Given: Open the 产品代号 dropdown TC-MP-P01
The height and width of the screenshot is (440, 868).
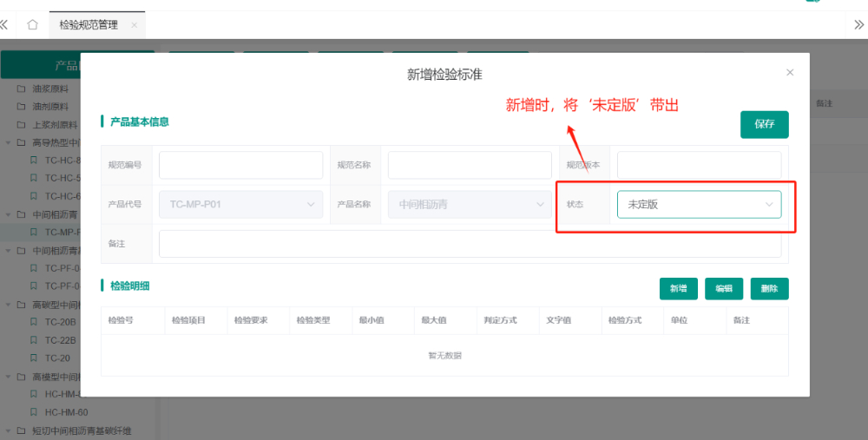Looking at the screenshot, I should pyautogui.click(x=240, y=204).
